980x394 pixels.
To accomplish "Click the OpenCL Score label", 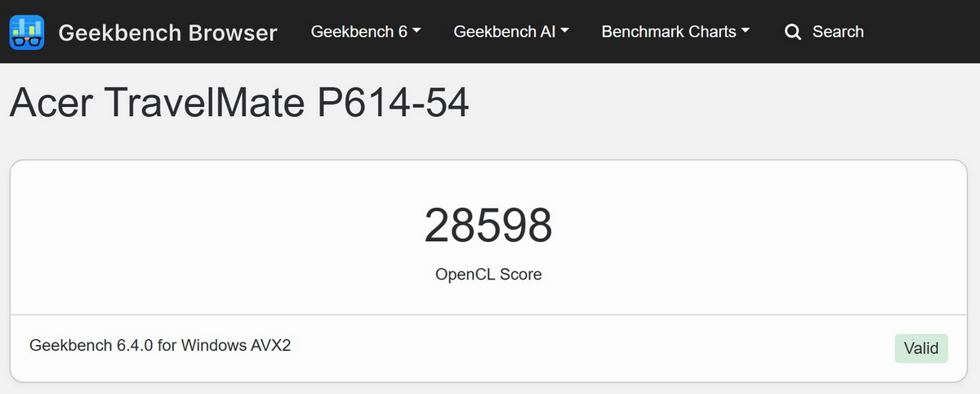I will (488, 275).
